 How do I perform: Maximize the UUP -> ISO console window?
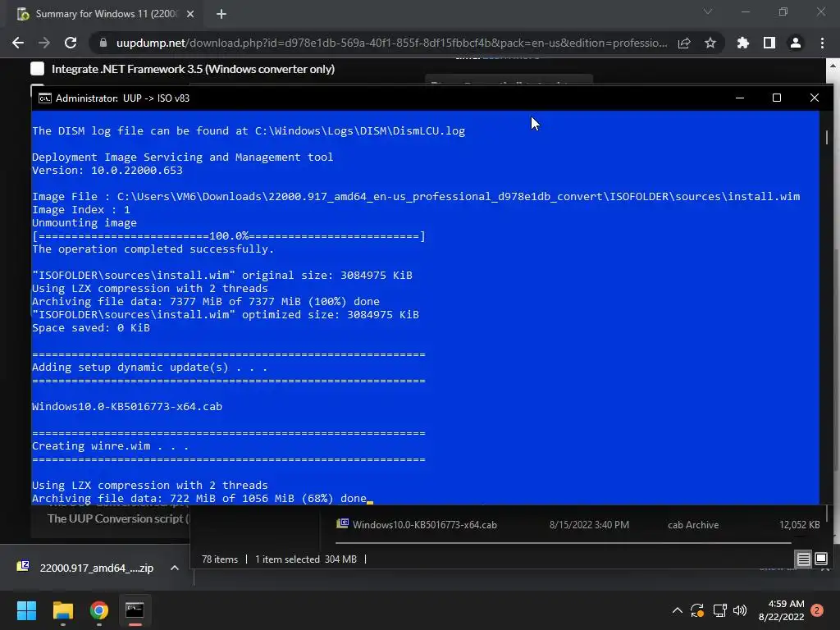click(777, 98)
